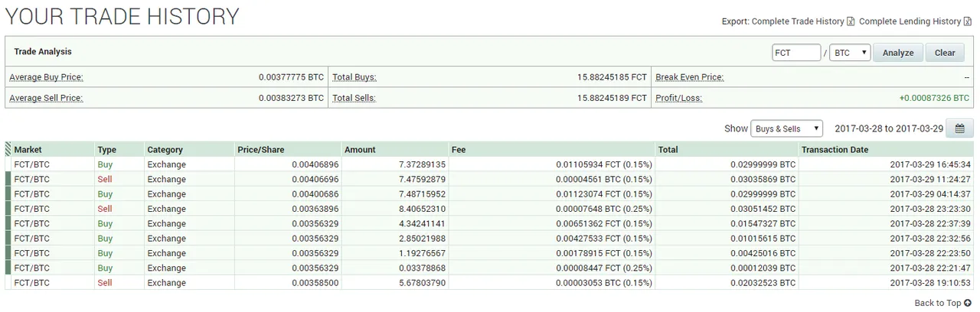The image size is (980, 312).
Task: Click the fee 0.00003053 BTC (0.15%)
Action: (604, 283)
